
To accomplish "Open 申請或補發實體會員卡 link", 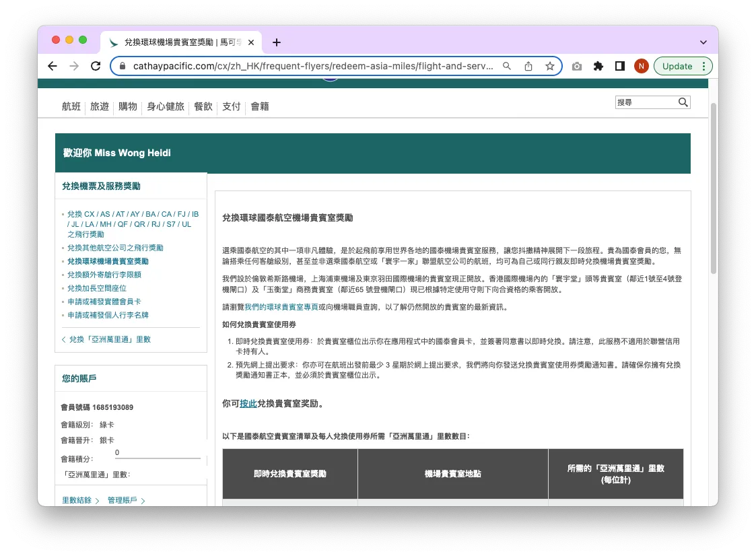I will [104, 302].
